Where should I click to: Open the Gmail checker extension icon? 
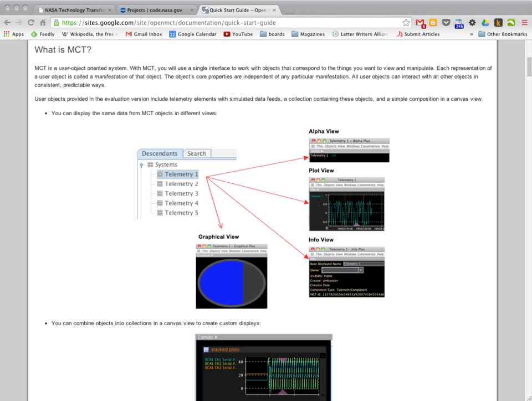pos(421,23)
